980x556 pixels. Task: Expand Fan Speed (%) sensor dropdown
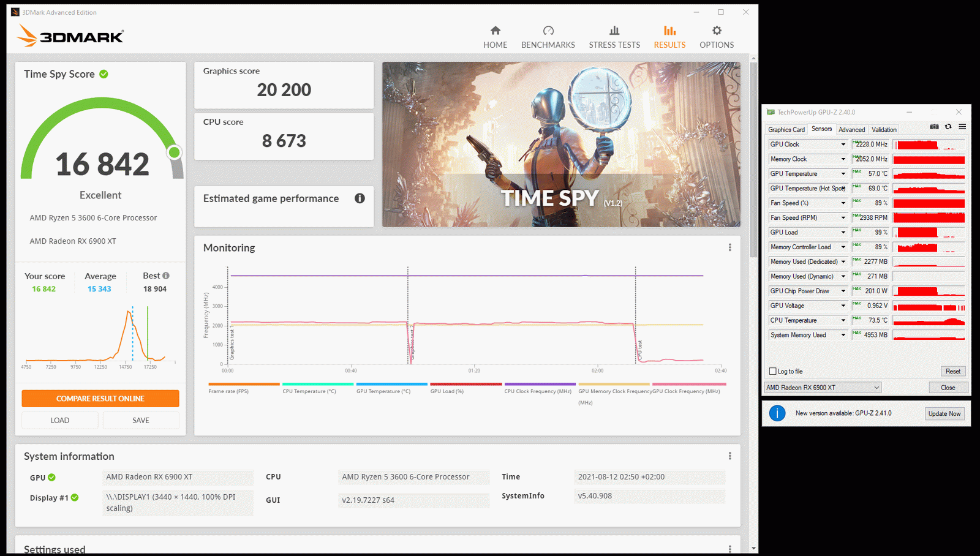843,203
